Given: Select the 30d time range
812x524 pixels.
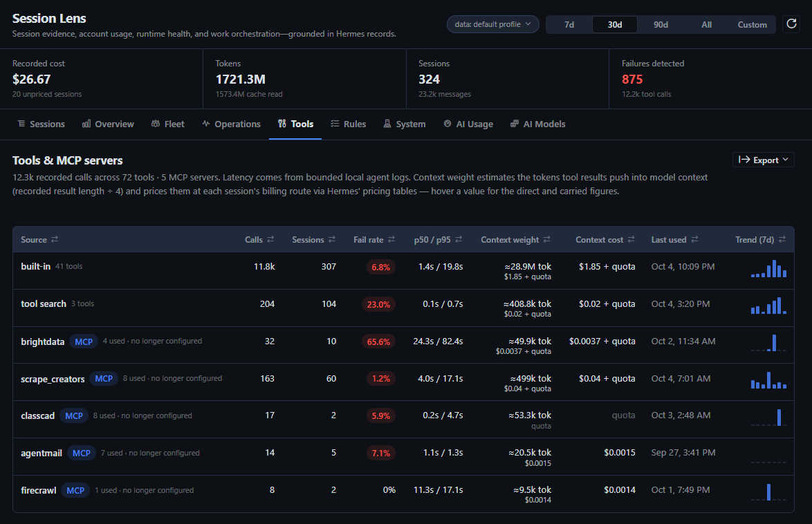Looking at the screenshot, I should (x=615, y=24).
